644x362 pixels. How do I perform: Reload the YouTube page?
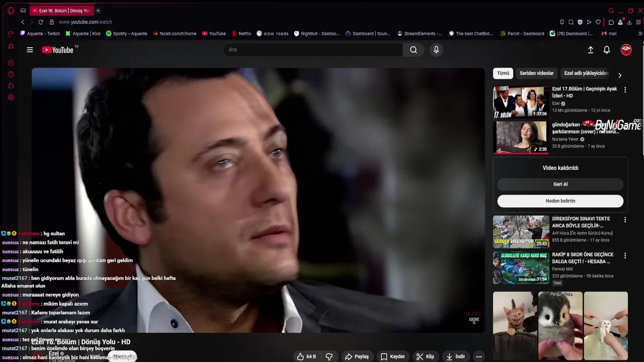point(41,22)
